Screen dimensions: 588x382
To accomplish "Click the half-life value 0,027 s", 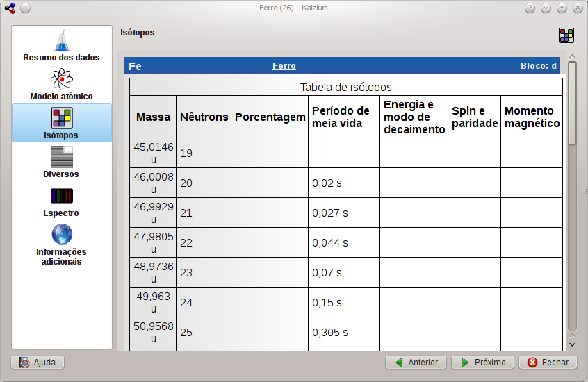I will coord(330,213).
